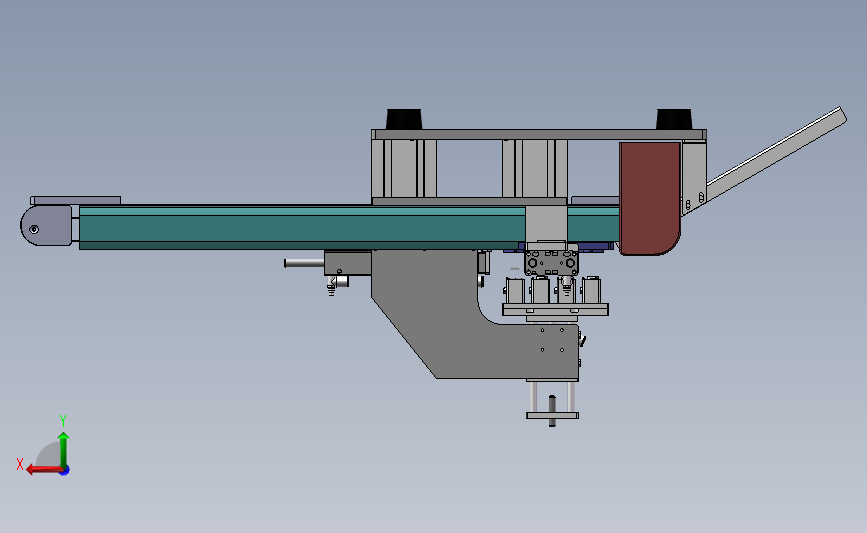Click the green Y axis arrow on the triad

point(63,449)
